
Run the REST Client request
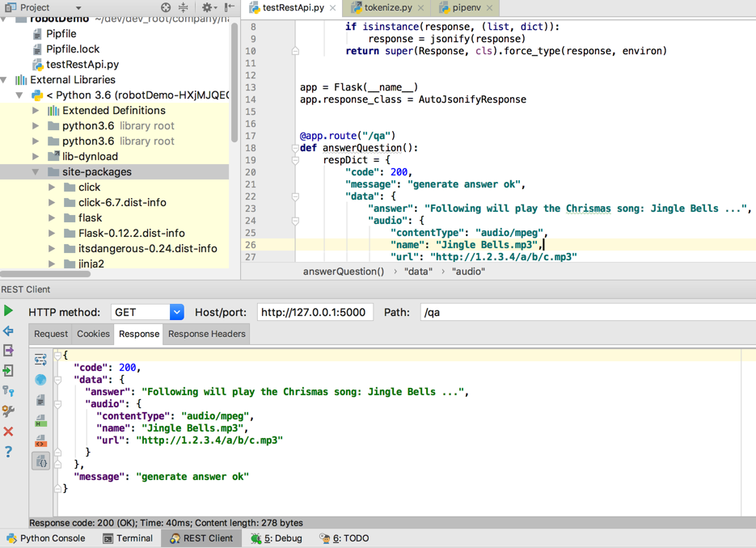coord(9,310)
